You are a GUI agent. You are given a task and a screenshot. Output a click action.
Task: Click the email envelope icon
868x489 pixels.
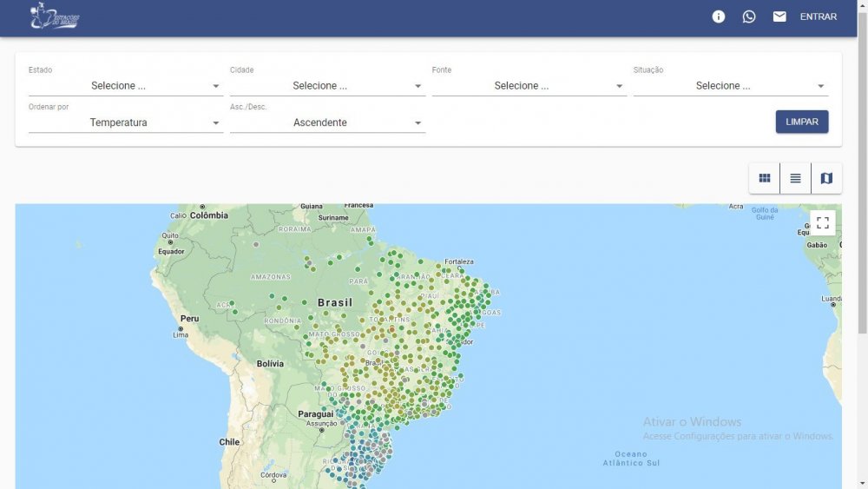(x=779, y=17)
